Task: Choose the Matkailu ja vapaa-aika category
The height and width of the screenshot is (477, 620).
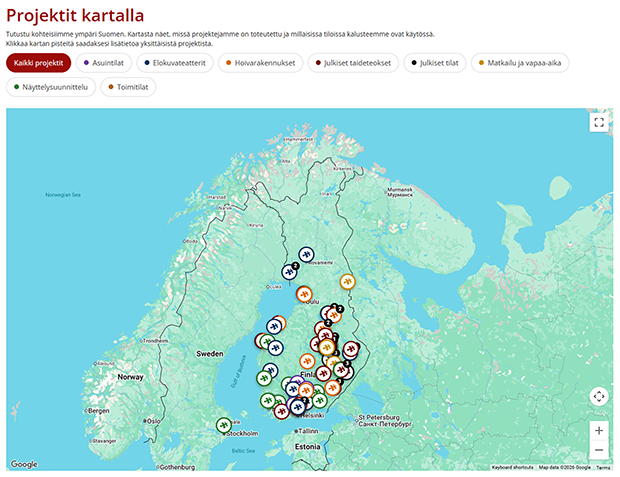Action: [x=520, y=63]
